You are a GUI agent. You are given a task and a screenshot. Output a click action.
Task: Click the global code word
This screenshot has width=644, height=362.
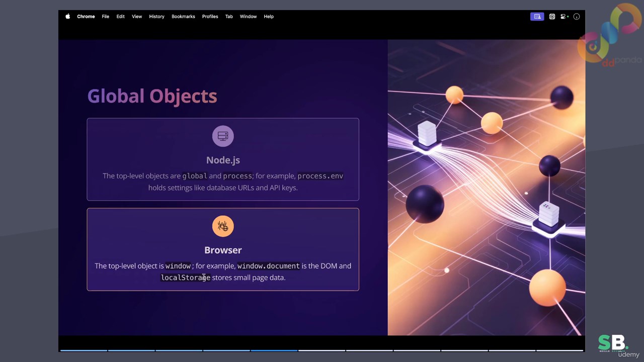(195, 176)
